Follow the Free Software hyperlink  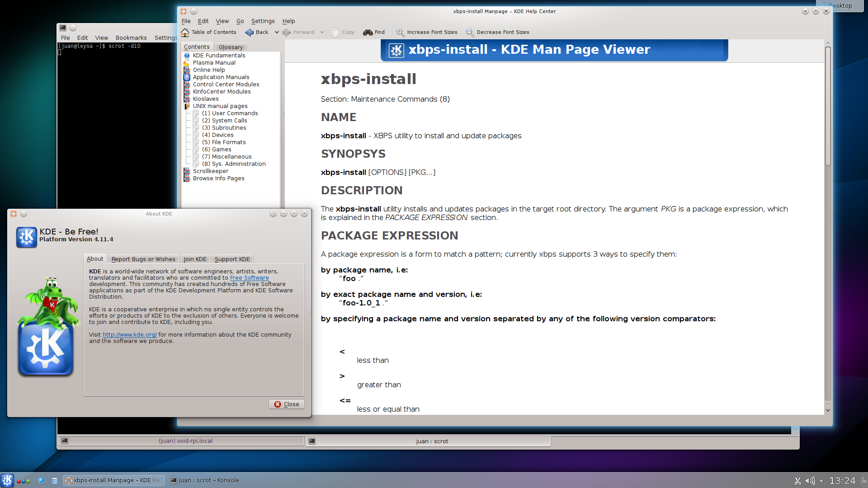[x=249, y=278]
